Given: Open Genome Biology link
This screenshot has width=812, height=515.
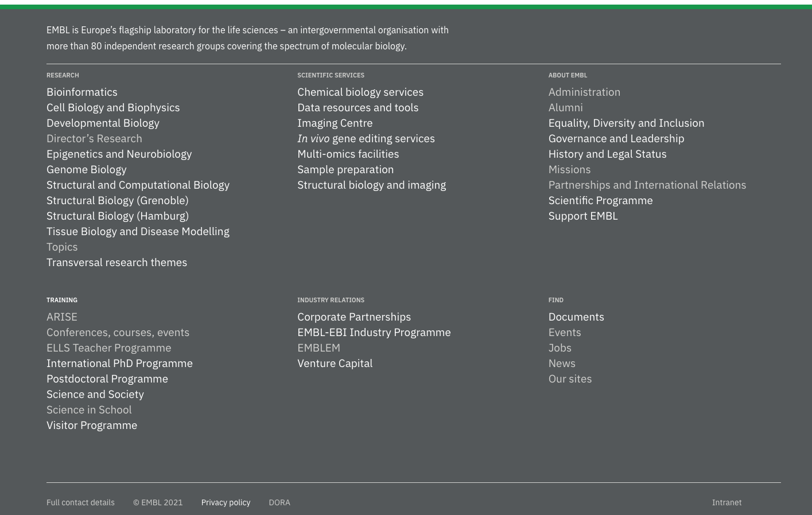Looking at the screenshot, I should pos(86,169).
